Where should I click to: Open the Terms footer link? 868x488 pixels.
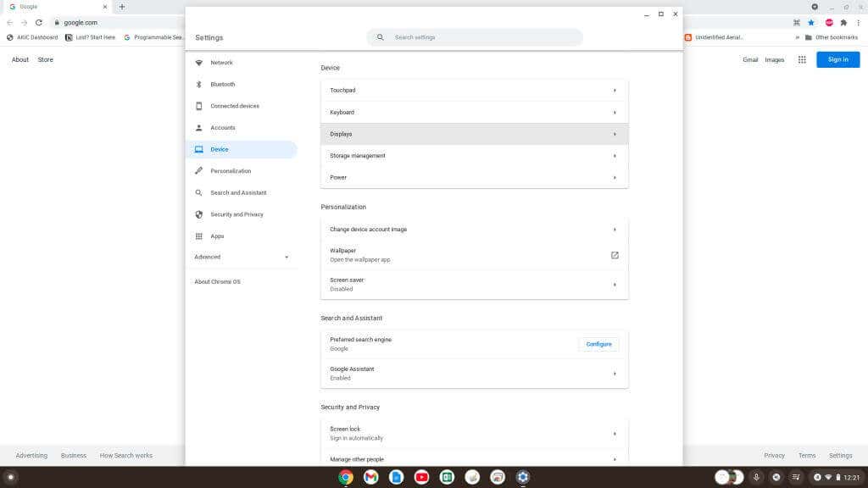807,455
